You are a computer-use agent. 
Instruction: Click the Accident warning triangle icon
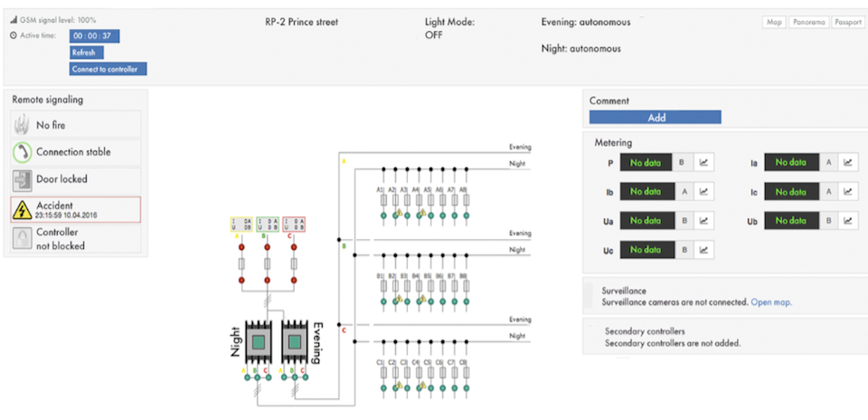tap(22, 210)
